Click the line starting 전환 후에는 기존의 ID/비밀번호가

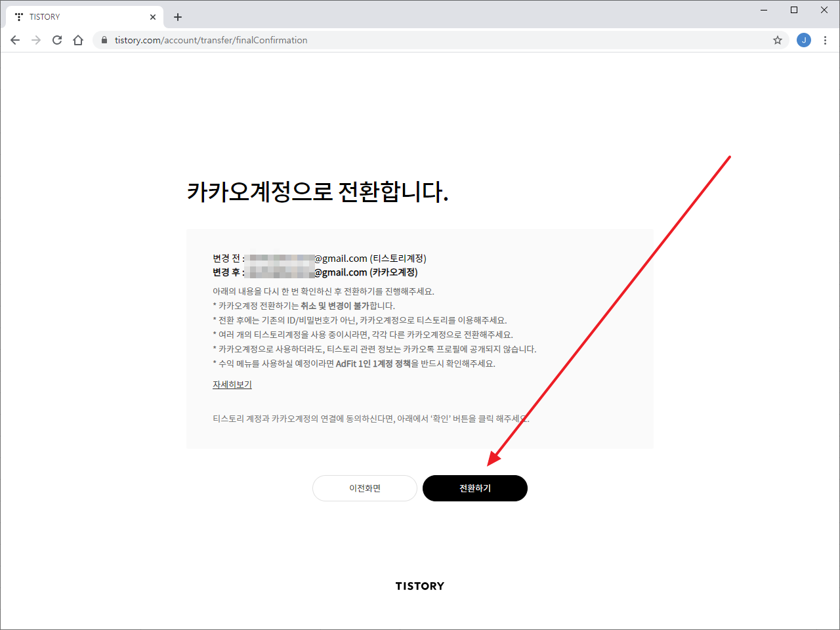click(x=360, y=320)
